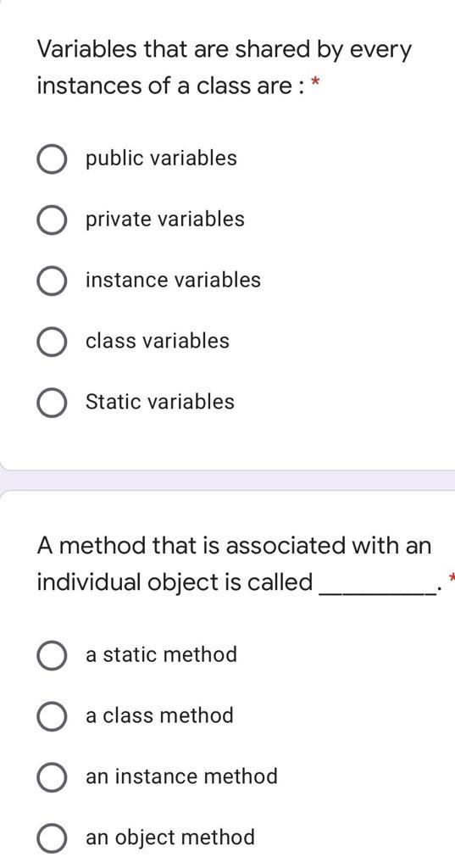Choose the radio circle beside 'a class method'
This screenshot has width=455, height=868.
click(53, 717)
